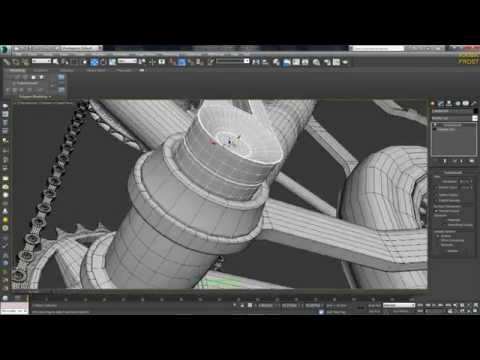Open Edit Named Selection Sets
480x360 pixels.
coord(211,62)
